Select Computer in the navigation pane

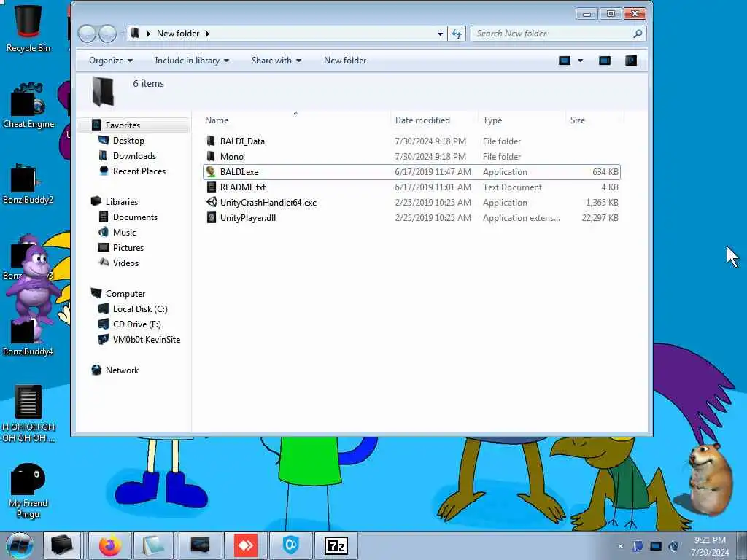[x=125, y=293]
